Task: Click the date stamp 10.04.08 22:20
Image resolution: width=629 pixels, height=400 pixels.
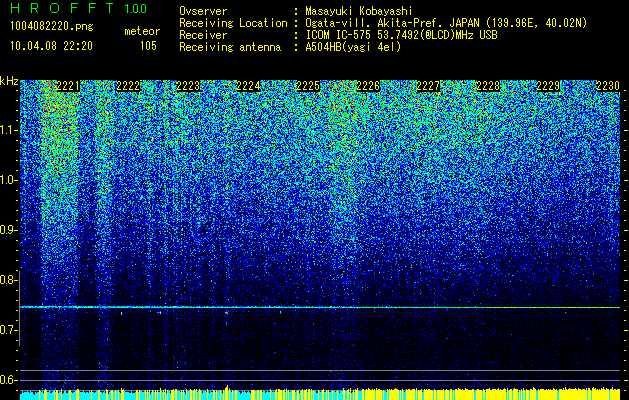Action: point(51,46)
